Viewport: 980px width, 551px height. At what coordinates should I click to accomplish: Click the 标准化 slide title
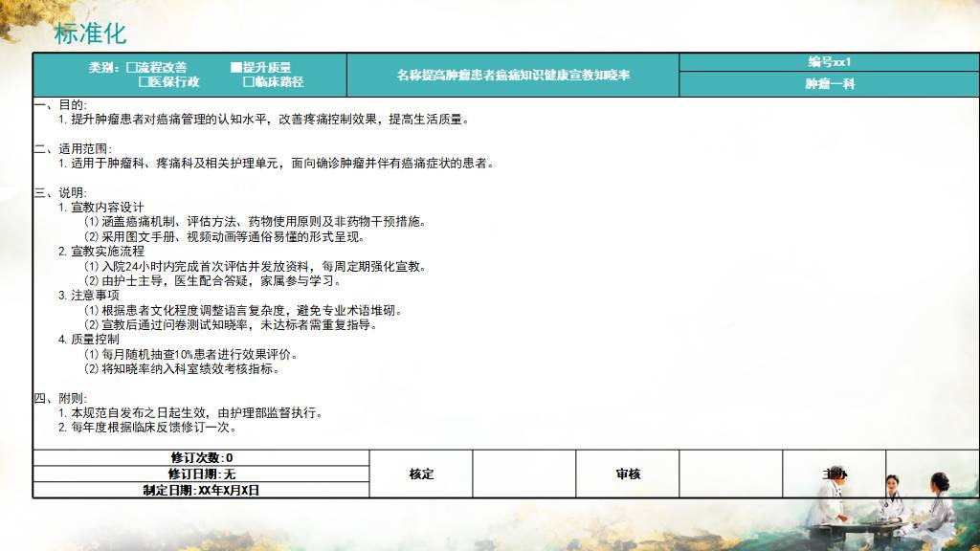(90, 33)
